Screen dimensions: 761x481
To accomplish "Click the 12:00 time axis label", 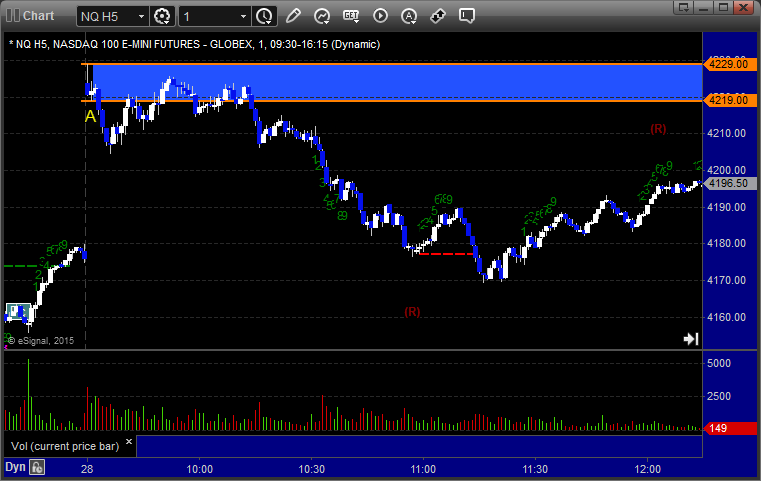I will coord(647,469).
